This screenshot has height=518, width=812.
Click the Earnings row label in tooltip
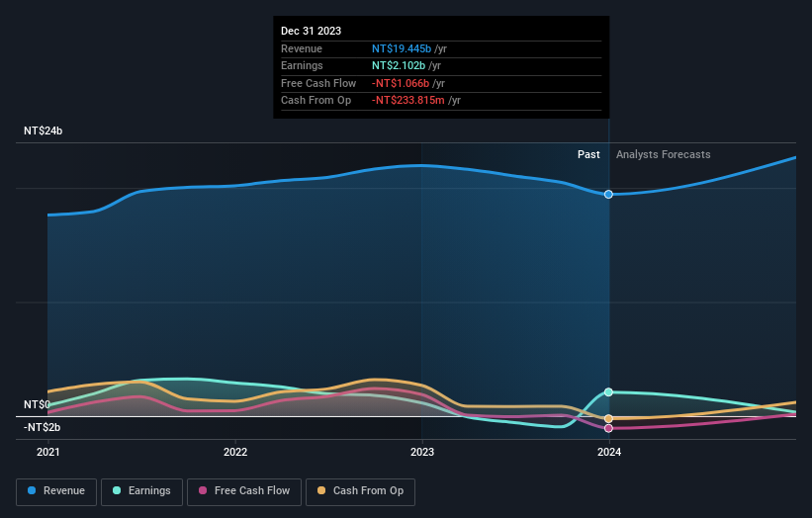point(302,65)
